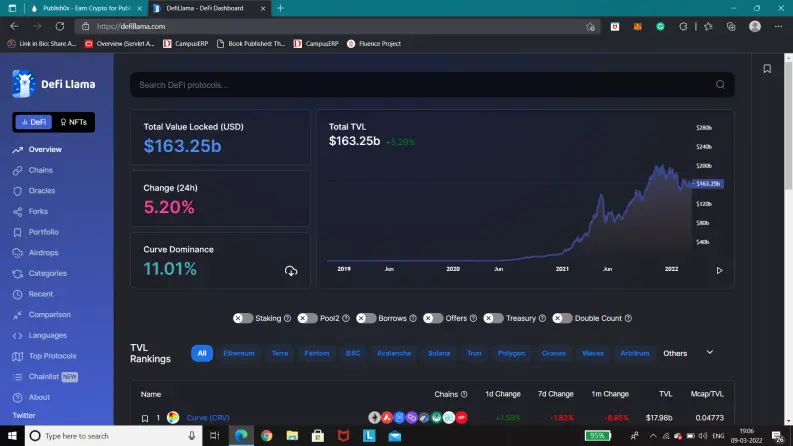Open Chains in sidebar

[33, 170]
